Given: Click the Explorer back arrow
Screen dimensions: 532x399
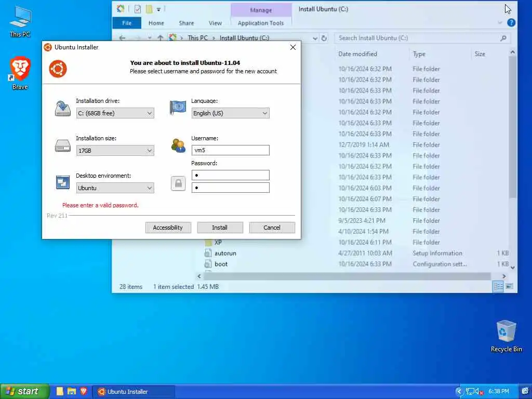Looking at the screenshot, I should [123, 38].
